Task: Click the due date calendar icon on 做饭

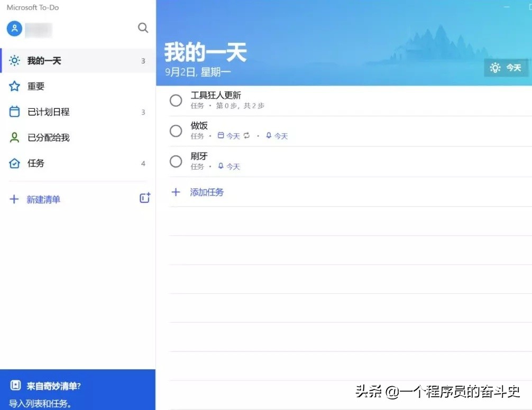Action: pos(221,136)
